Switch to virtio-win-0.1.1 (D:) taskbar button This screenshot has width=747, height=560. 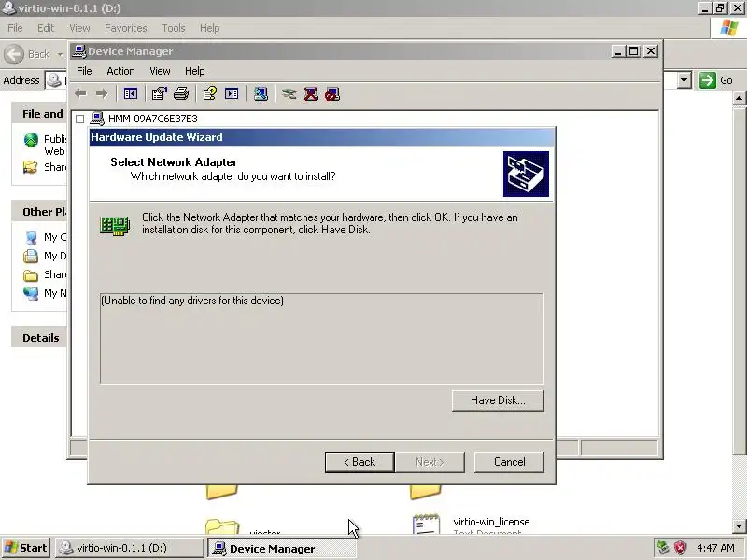tap(130, 548)
